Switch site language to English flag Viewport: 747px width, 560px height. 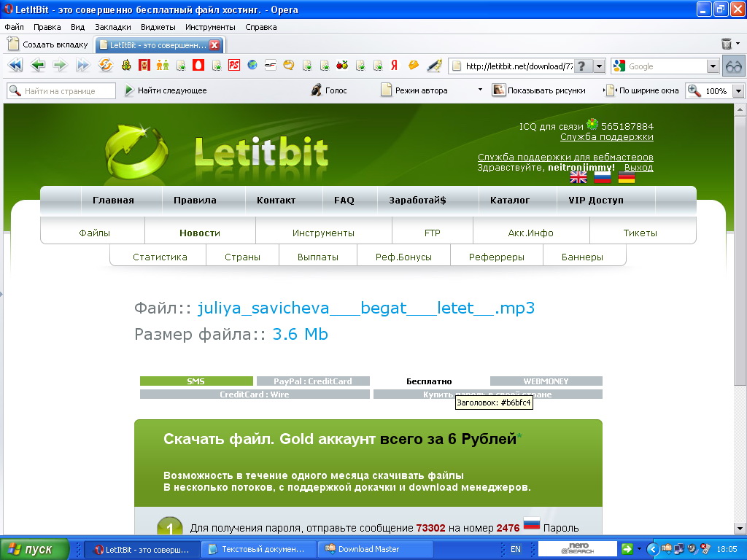(578, 178)
